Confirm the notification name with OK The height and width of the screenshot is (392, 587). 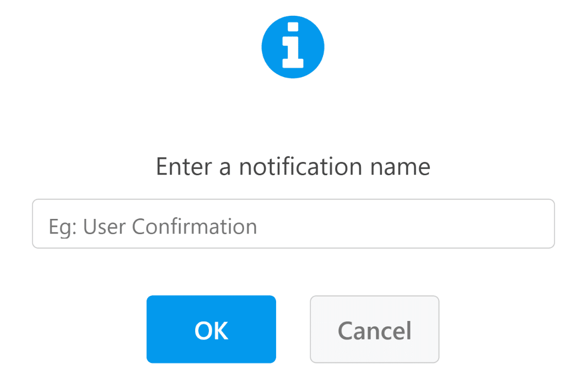(211, 329)
